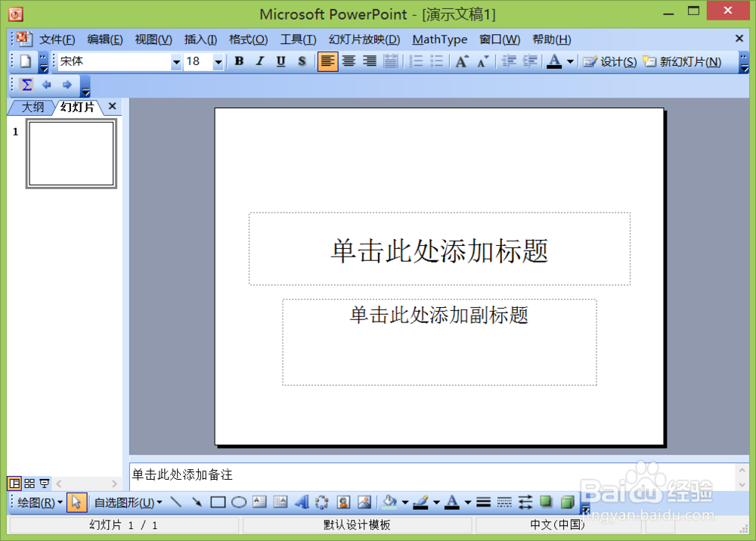Image resolution: width=756 pixels, height=541 pixels.
Task: Toggle Underline formatting
Action: pos(280,61)
